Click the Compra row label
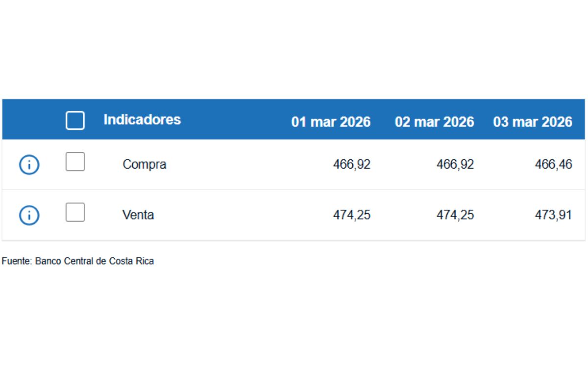The image size is (588, 366). (144, 165)
